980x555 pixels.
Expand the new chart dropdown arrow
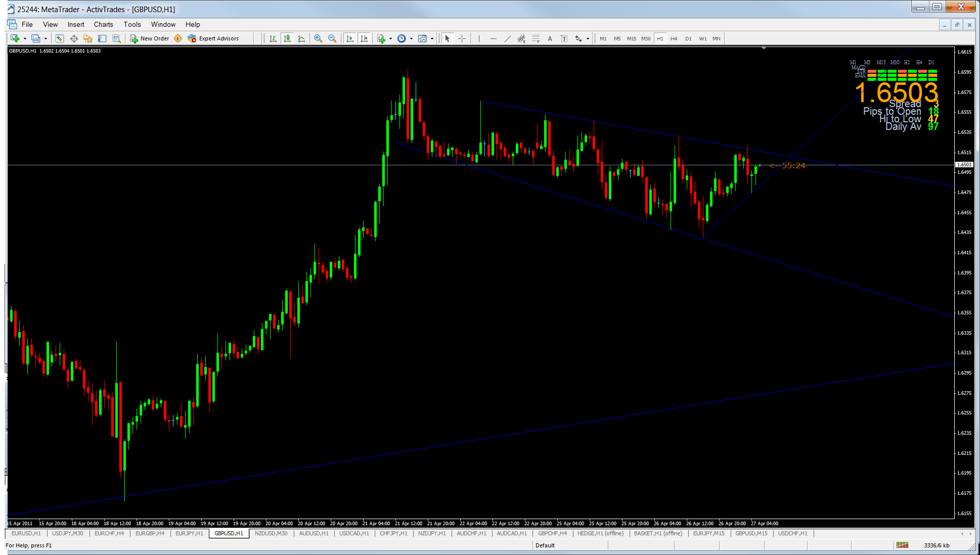point(25,38)
